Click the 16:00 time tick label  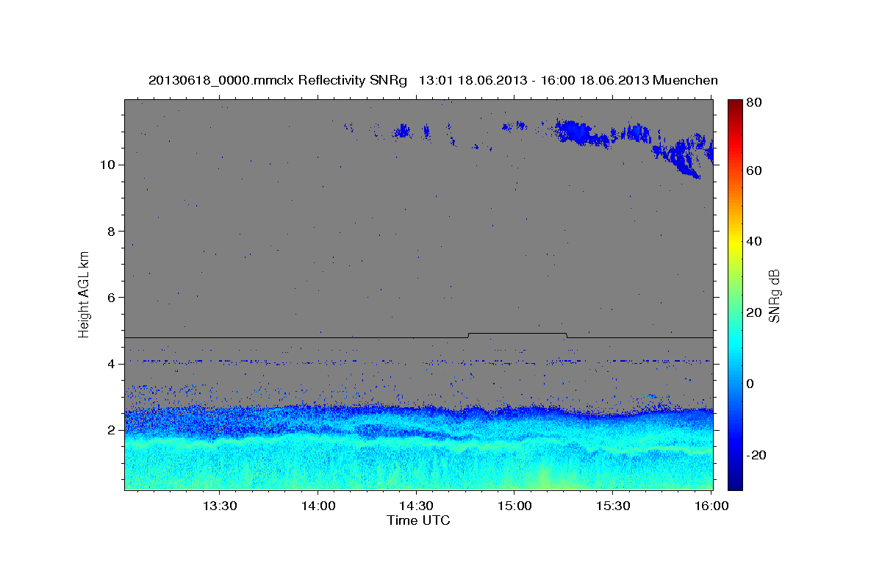click(x=711, y=506)
